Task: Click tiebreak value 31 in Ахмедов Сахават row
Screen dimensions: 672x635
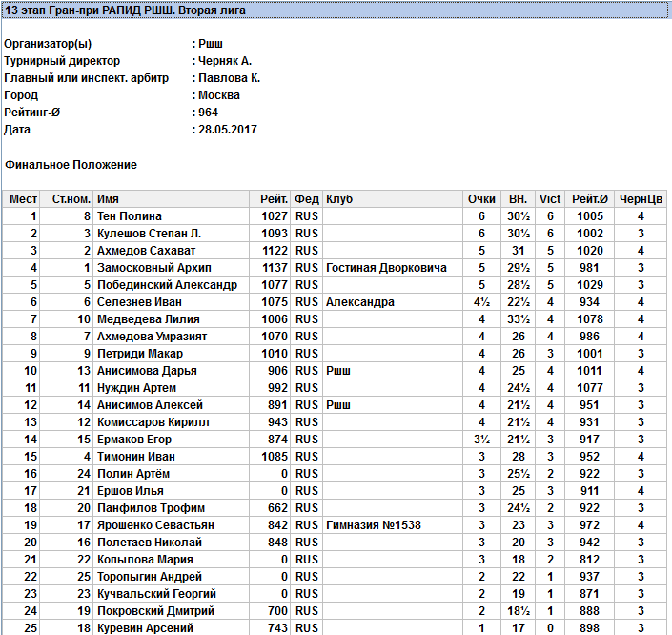Action: pyautogui.click(x=519, y=251)
